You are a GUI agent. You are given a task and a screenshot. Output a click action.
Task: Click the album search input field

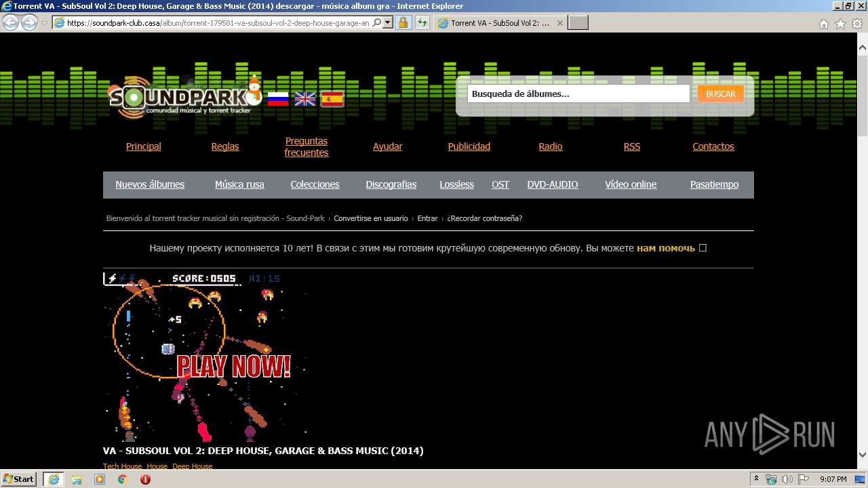tap(578, 94)
